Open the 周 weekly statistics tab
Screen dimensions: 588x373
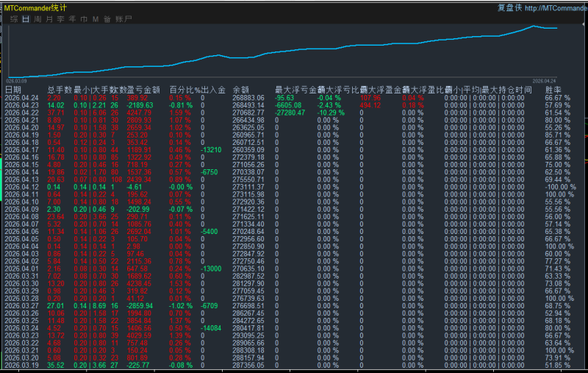[x=37, y=18]
